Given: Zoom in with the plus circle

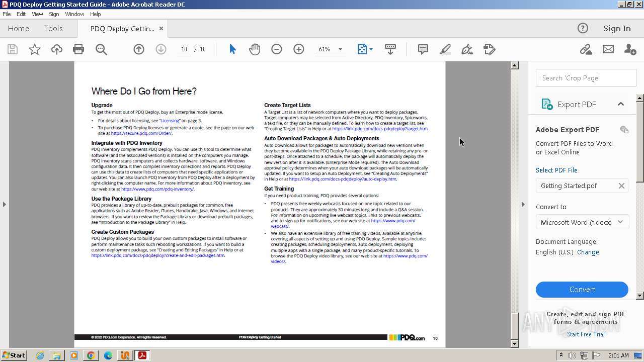Looking at the screenshot, I should 299,49.
